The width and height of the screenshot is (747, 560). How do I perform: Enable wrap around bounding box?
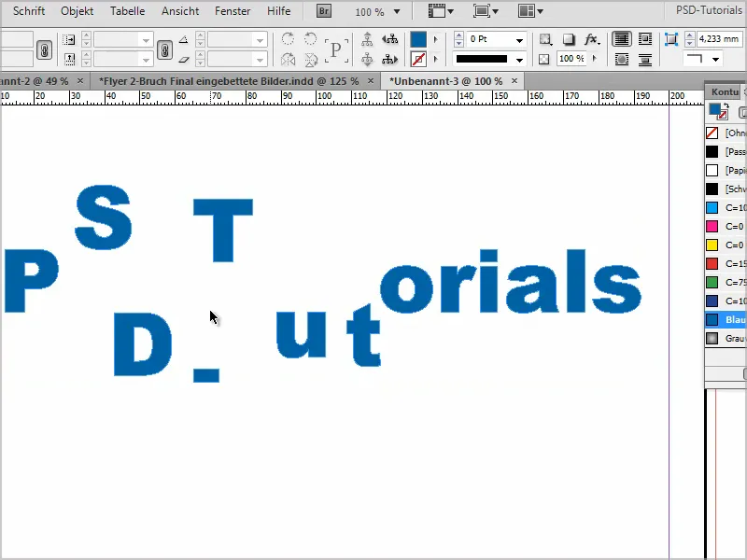tap(645, 39)
